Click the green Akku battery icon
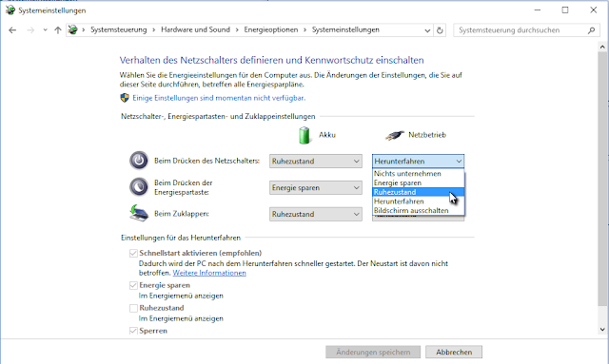This screenshot has width=609, height=364. click(x=304, y=135)
